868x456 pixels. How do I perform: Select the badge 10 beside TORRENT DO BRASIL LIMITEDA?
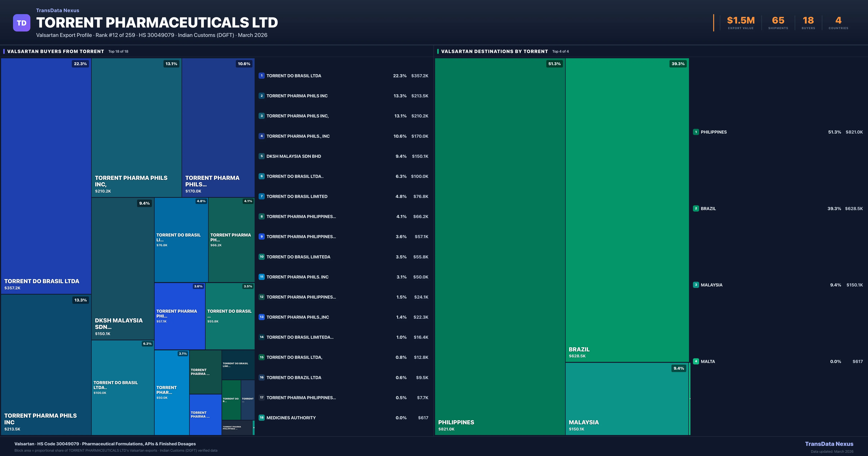tap(262, 257)
